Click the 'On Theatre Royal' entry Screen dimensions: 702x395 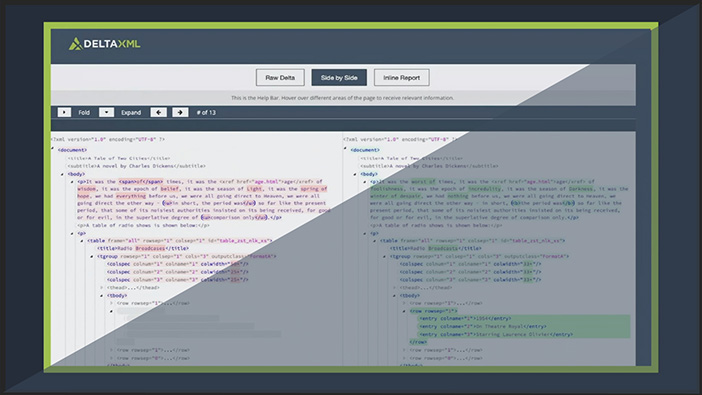tap(483, 326)
